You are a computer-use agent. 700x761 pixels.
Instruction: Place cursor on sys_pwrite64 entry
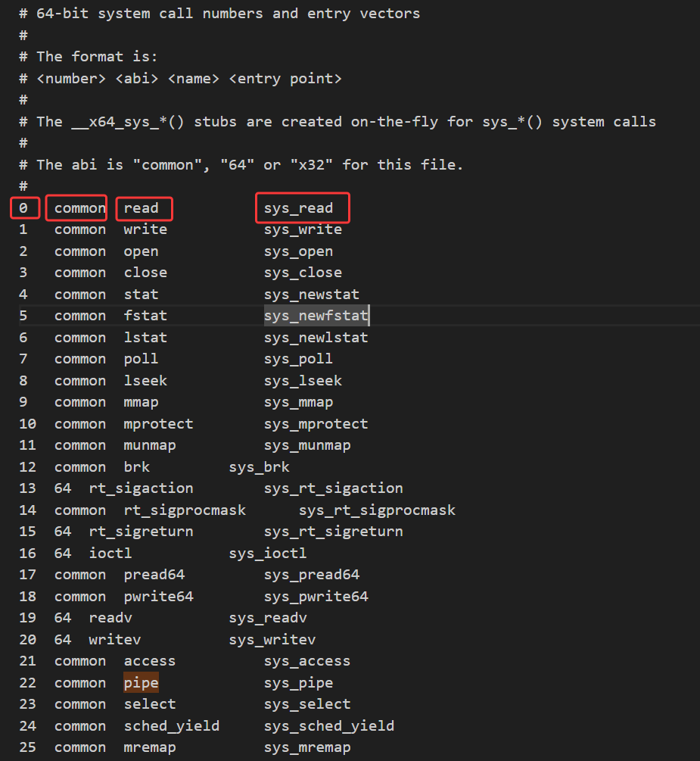point(316,597)
